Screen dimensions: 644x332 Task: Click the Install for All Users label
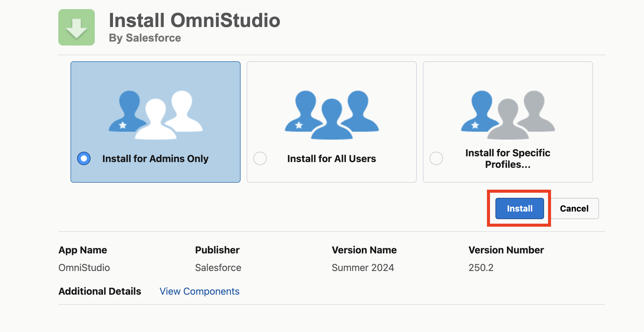point(332,158)
